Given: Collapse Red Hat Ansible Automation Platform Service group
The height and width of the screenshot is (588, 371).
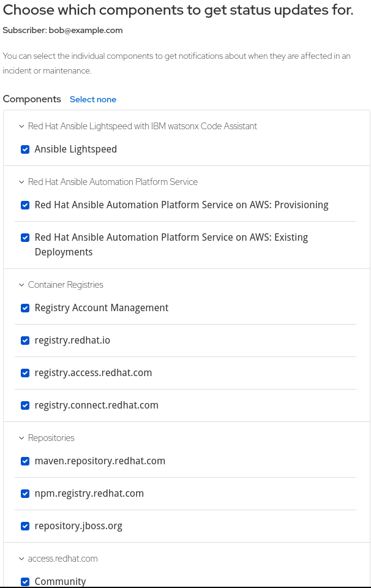Looking at the screenshot, I should (21, 182).
